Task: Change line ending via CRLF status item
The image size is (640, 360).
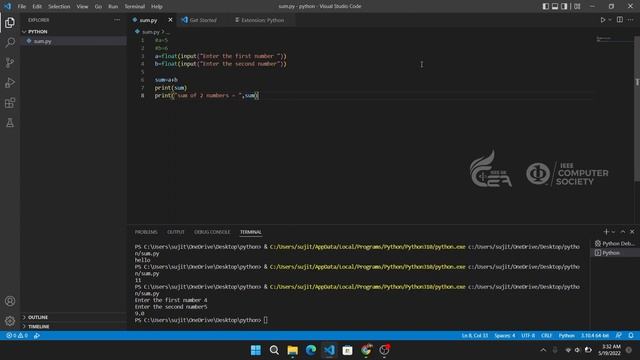Action: point(546,336)
